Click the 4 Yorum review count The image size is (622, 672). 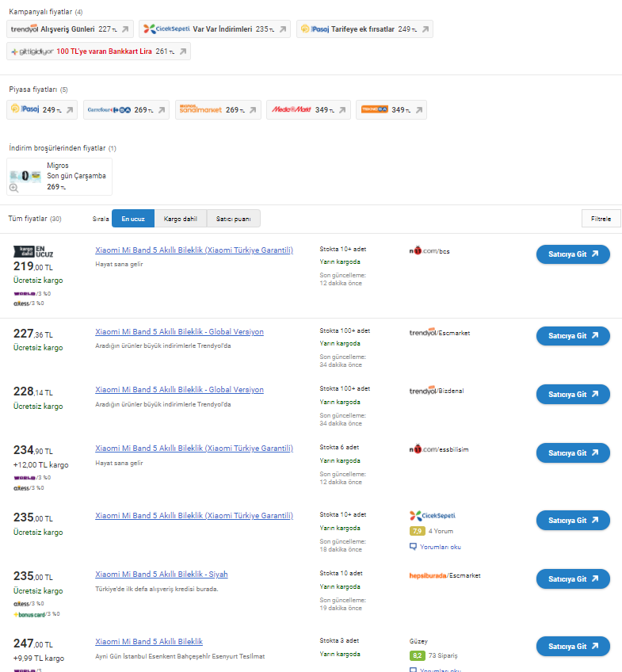(x=441, y=531)
